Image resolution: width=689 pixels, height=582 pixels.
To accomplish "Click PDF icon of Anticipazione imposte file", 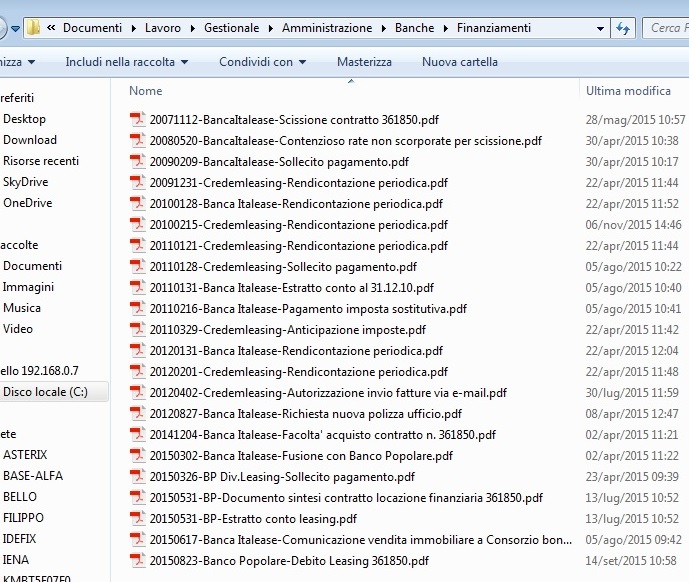I will (138, 330).
